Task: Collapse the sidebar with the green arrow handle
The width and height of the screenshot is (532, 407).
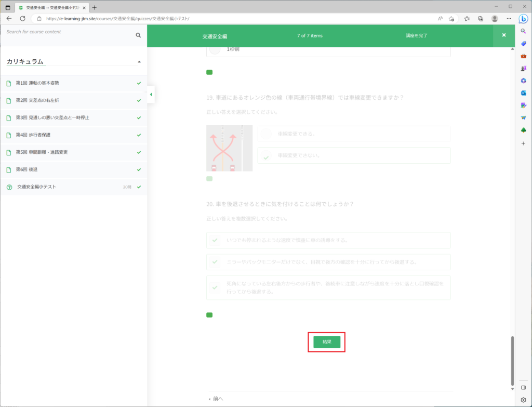Action: pos(151,94)
